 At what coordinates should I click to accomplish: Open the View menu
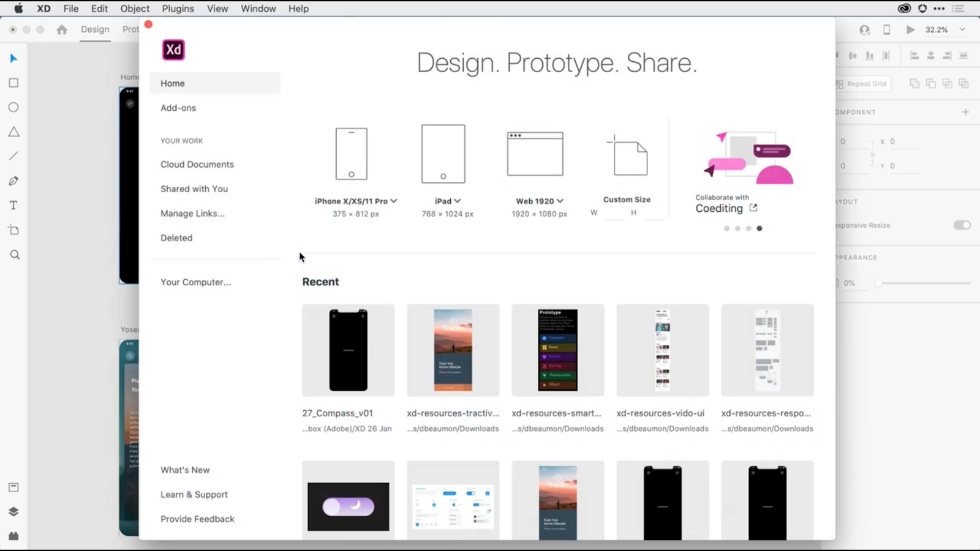point(217,9)
